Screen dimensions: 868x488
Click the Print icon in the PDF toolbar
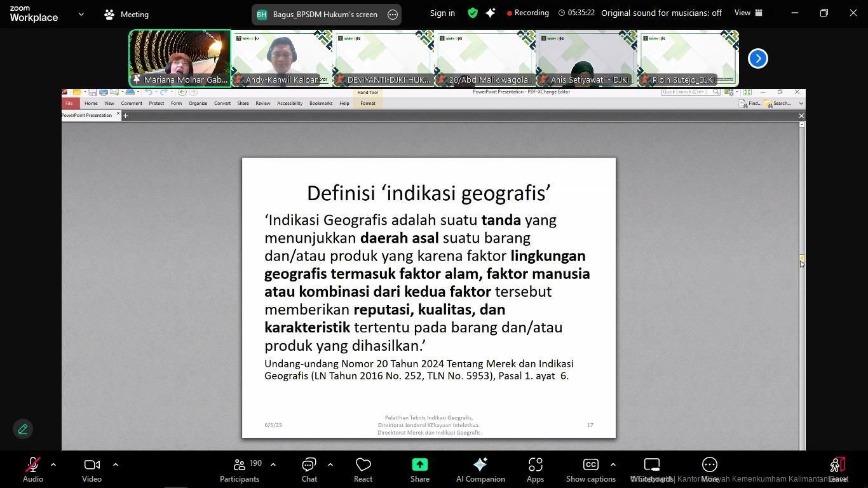tap(102, 92)
